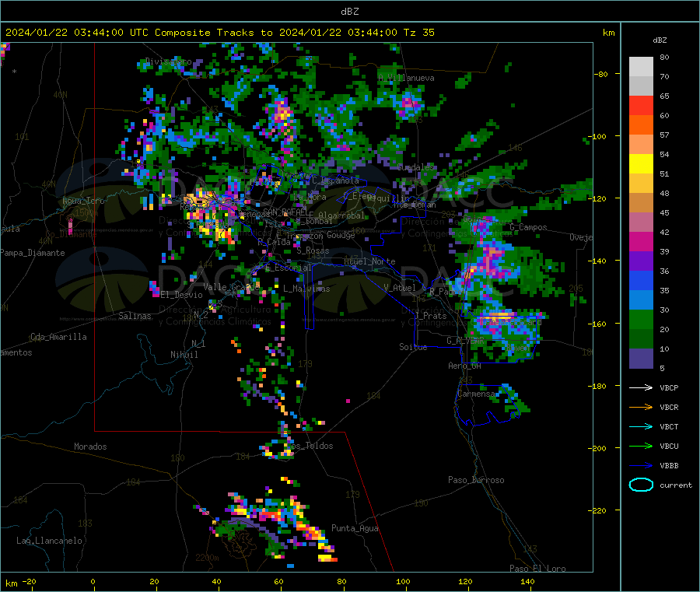
Task: Click the 'Atuel_Norte' map label
Action: [369, 261]
